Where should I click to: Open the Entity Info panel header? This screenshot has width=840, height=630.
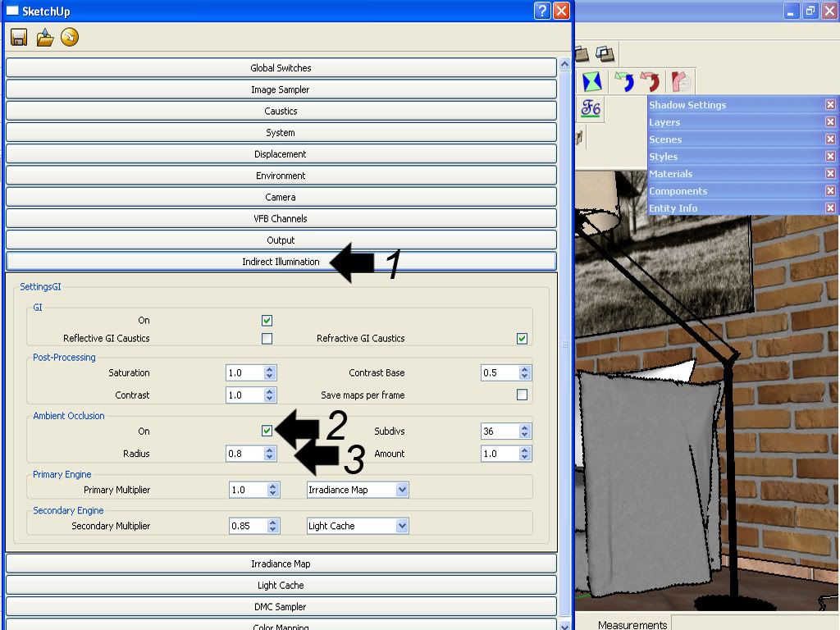pos(742,208)
